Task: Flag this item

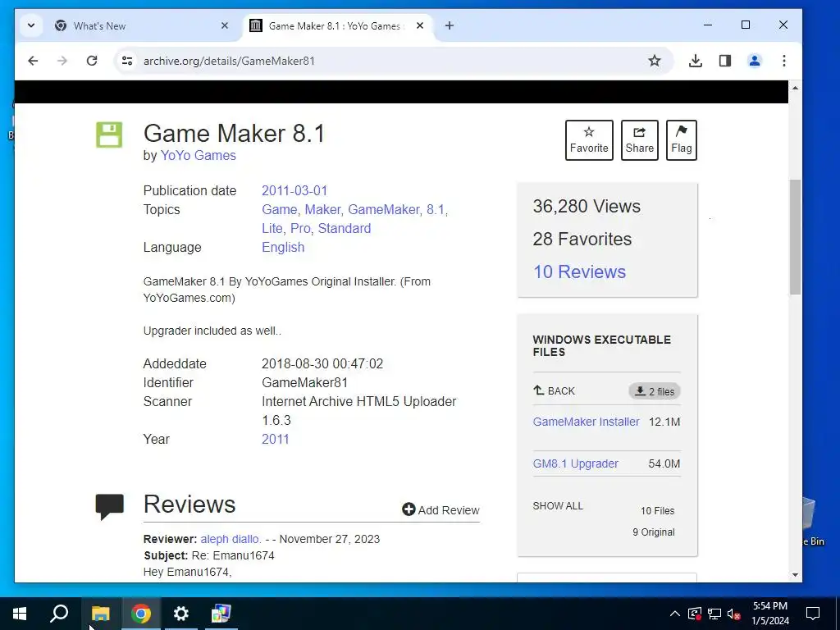Action: (x=682, y=140)
